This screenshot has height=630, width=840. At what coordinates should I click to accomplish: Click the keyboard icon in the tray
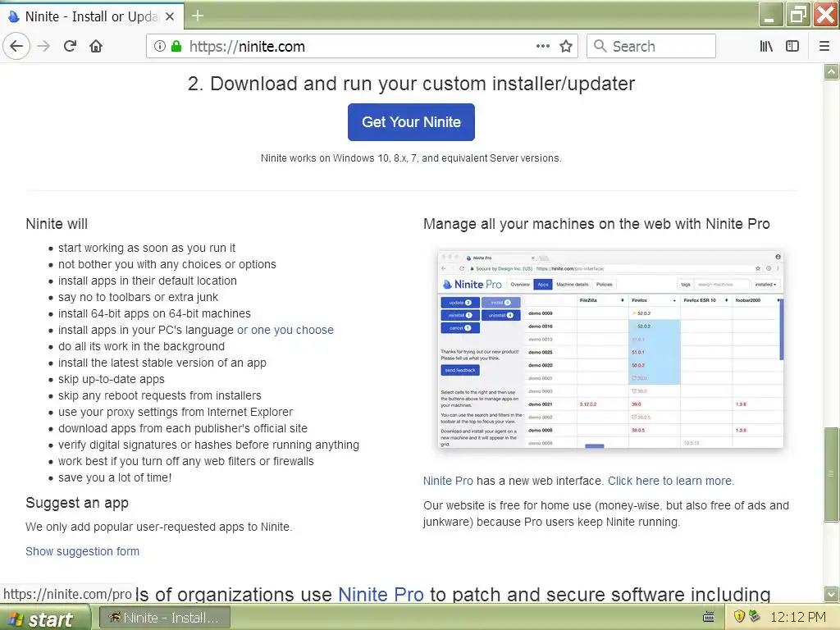tap(708, 617)
